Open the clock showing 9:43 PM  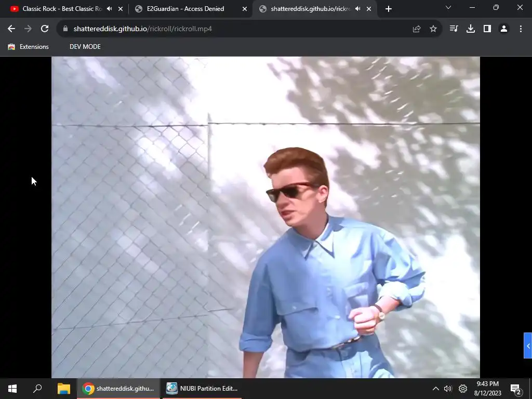487,389
